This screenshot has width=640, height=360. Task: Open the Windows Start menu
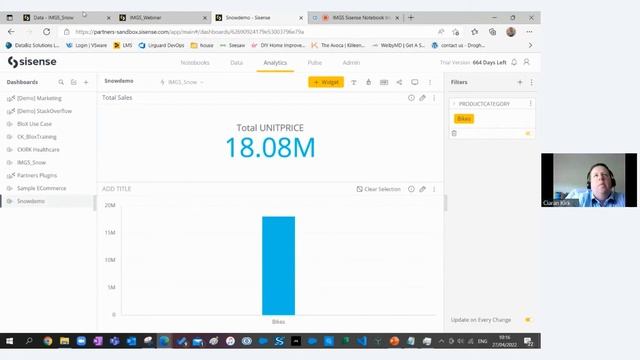pyautogui.click(x=9, y=341)
